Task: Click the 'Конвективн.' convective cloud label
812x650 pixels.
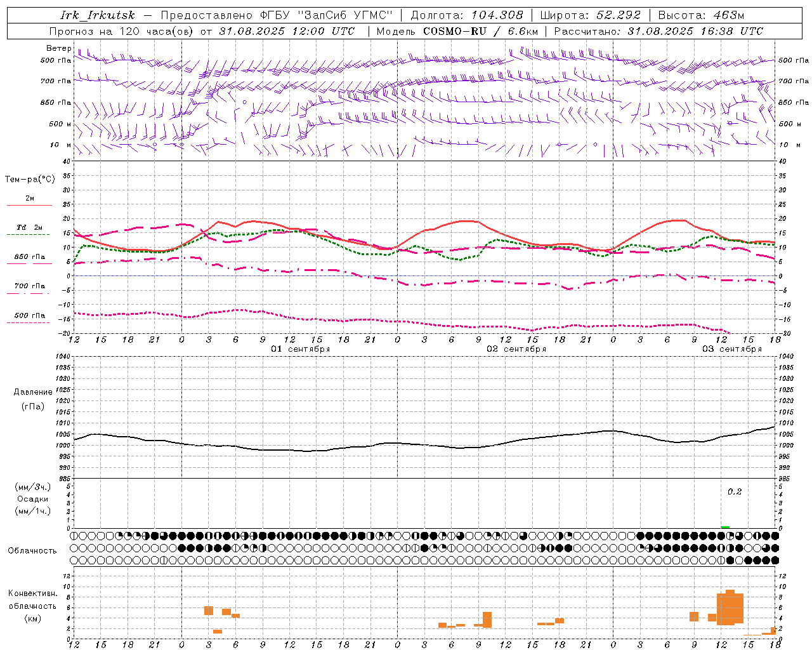Action: (33, 594)
